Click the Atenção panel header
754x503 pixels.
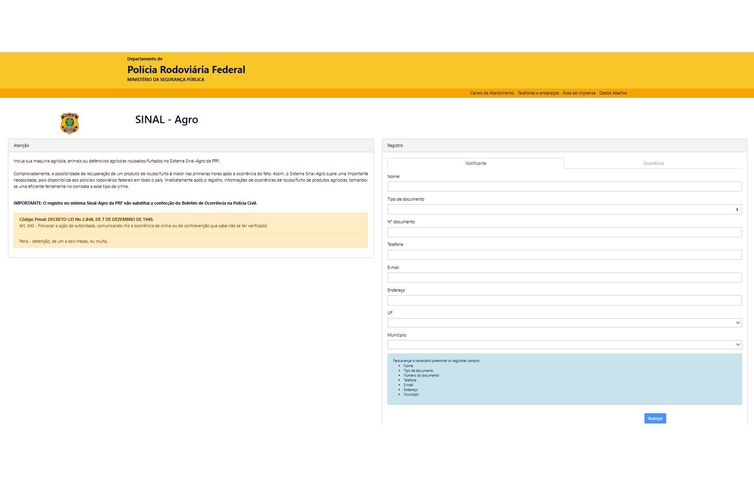(x=190, y=145)
